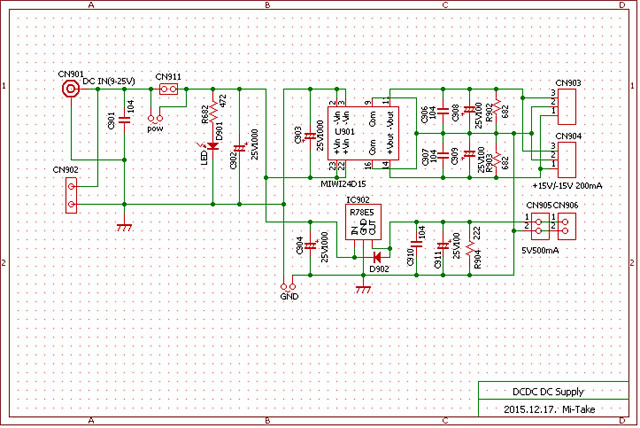Select the CN903 three-pin connector
This screenshot has width=640, height=428.
coord(567,104)
